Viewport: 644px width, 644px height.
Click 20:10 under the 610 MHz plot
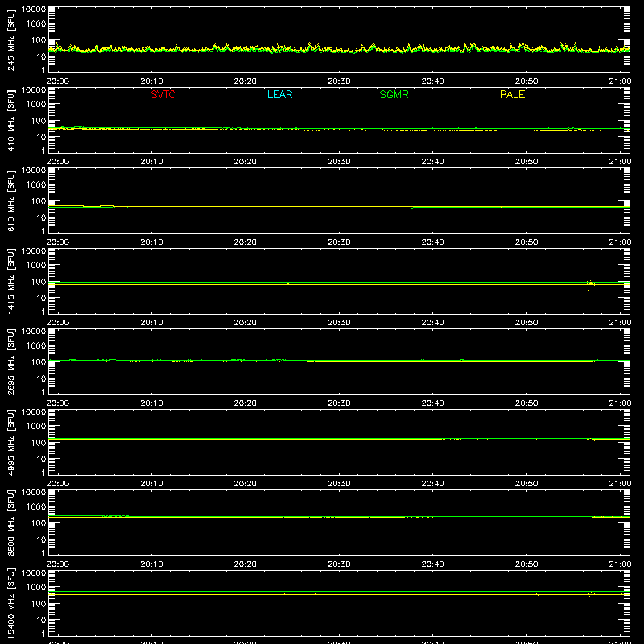(151, 242)
